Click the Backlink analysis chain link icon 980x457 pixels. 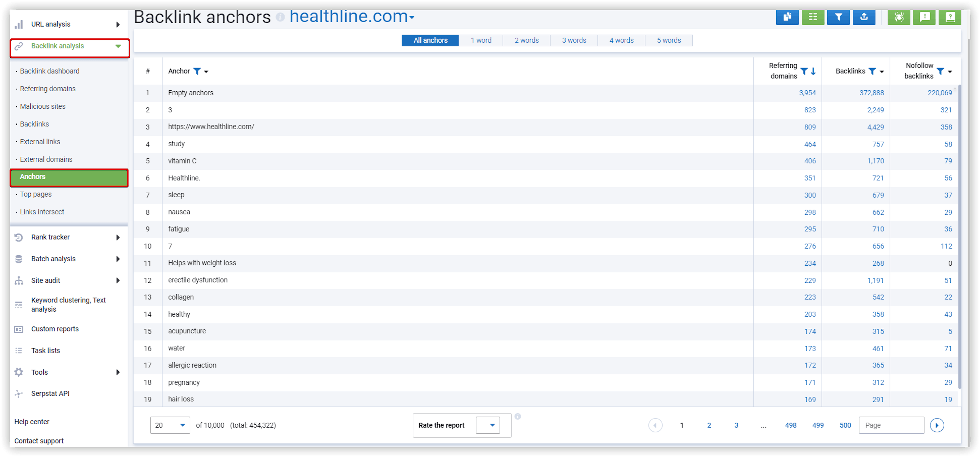(19, 46)
